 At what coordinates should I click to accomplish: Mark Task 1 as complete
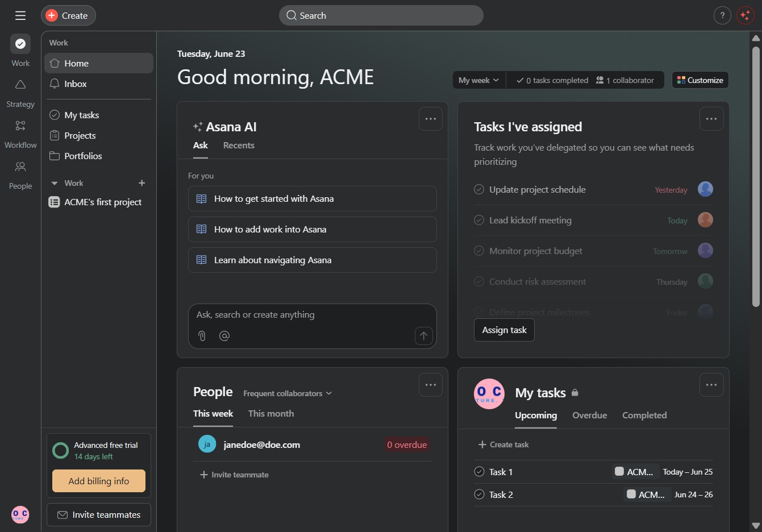(x=479, y=472)
